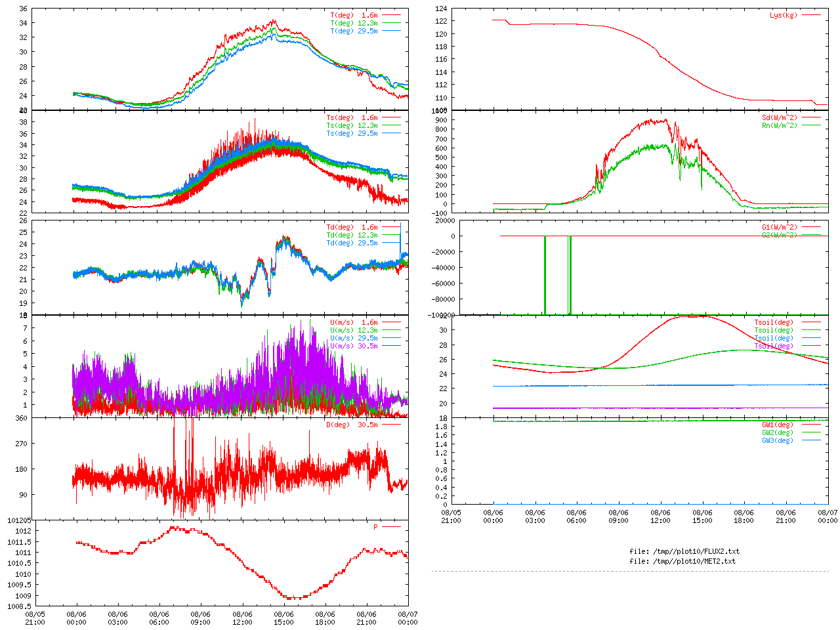Select the D(deg) 30.5m wind direction legend
The width and height of the screenshot is (840, 630).
tap(352, 425)
